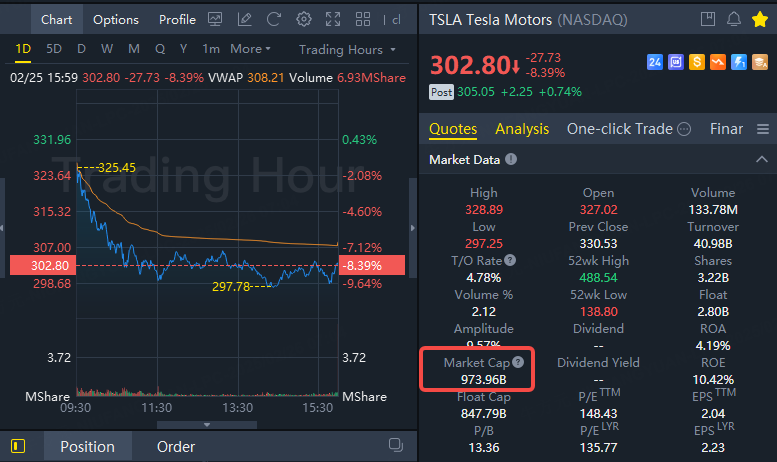The height and width of the screenshot is (462, 777).
Task: Select the chart drawing pencil tool
Action: 244,19
